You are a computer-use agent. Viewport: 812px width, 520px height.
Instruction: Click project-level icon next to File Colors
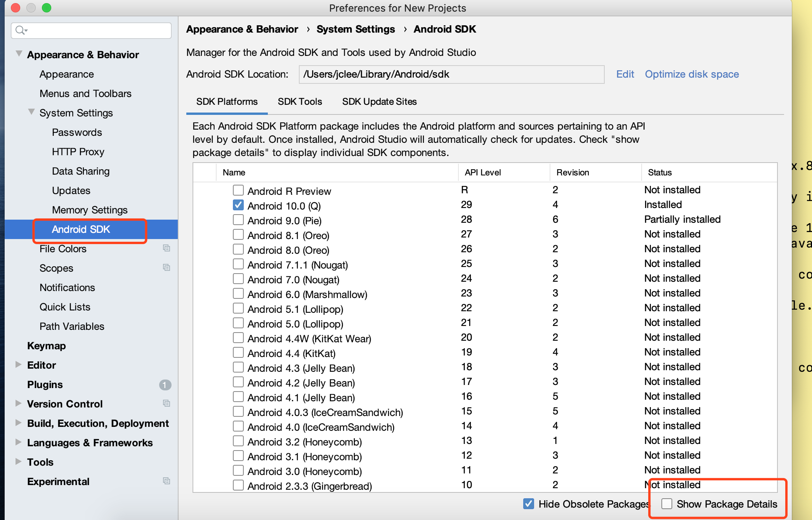click(167, 248)
